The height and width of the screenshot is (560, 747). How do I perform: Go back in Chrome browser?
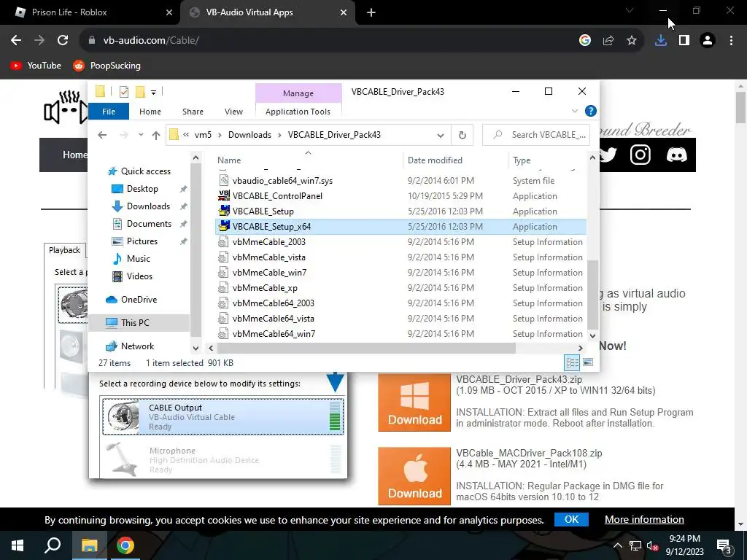16,41
